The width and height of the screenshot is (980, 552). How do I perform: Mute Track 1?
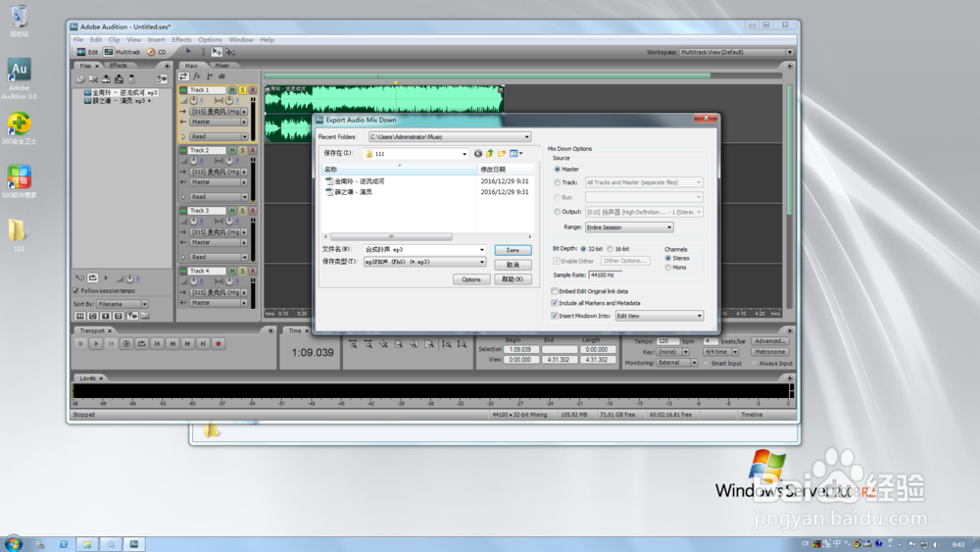(232, 90)
